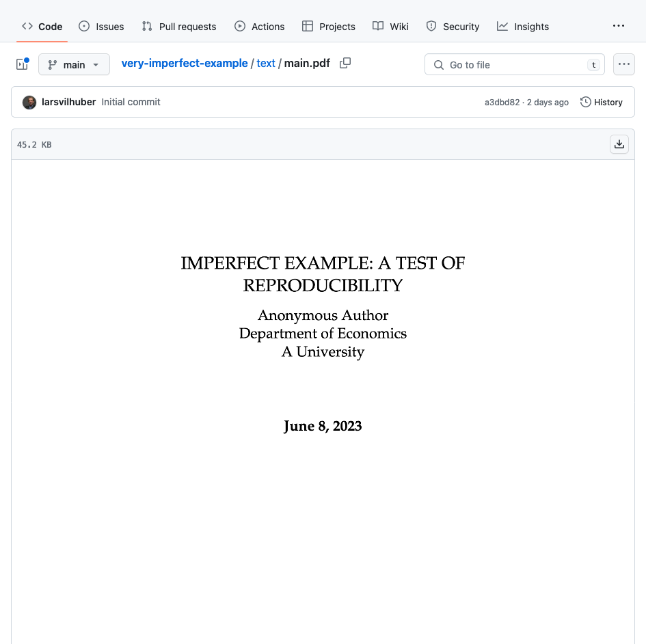Screen dimensions: 646x644
Task: Open the Projects tab
Action: [328, 27]
